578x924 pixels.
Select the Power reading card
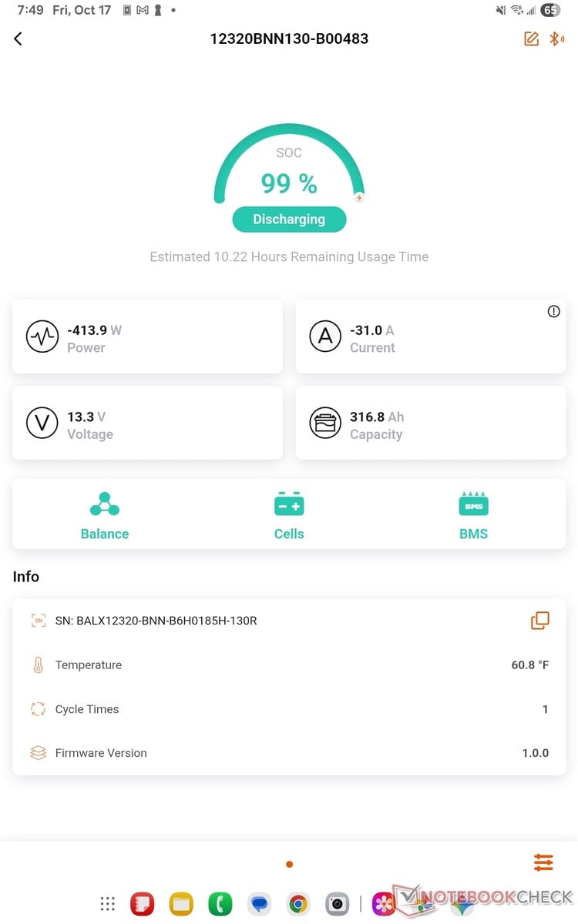pos(147,337)
